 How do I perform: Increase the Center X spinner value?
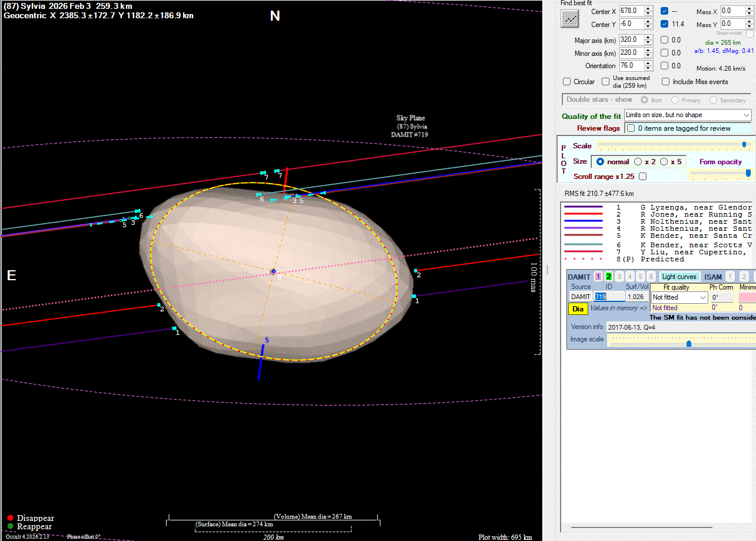point(648,9)
